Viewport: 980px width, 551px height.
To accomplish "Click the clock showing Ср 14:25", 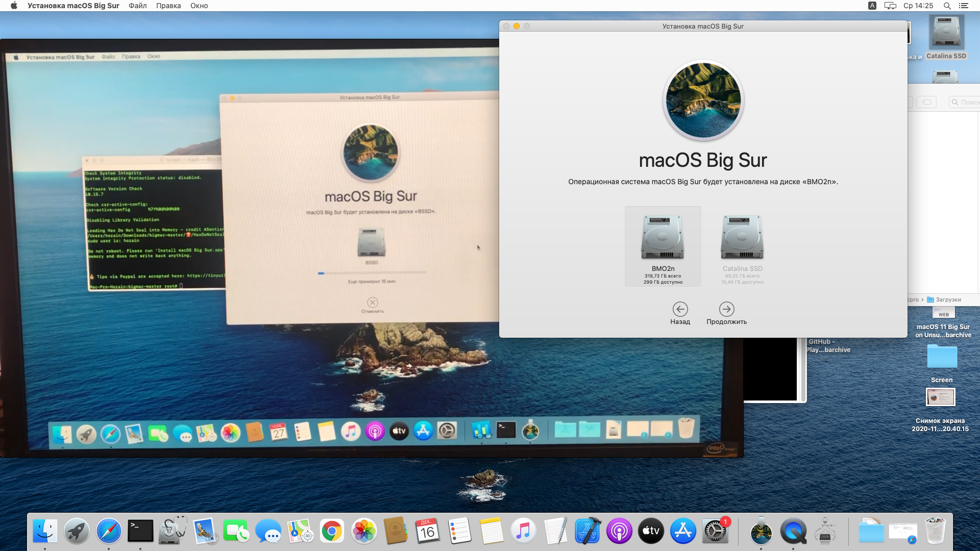I will point(918,6).
